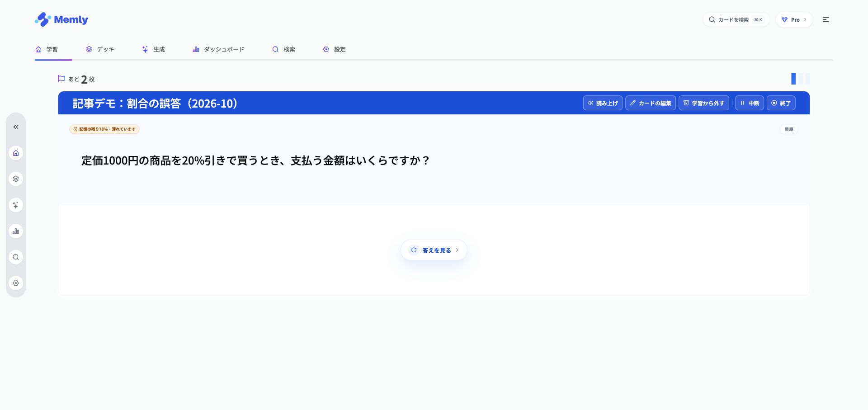Open the 設定 tab
868x410 pixels.
click(334, 49)
